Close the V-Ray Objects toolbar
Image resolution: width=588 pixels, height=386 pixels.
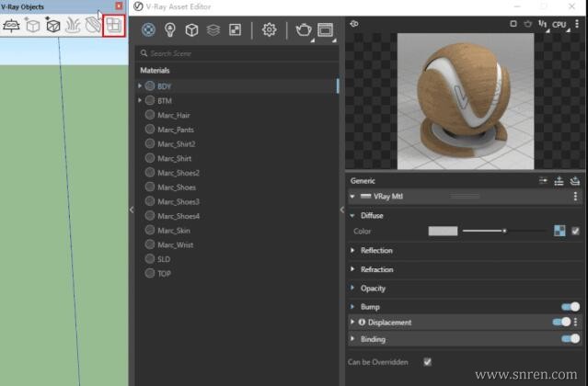[x=119, y=6]
